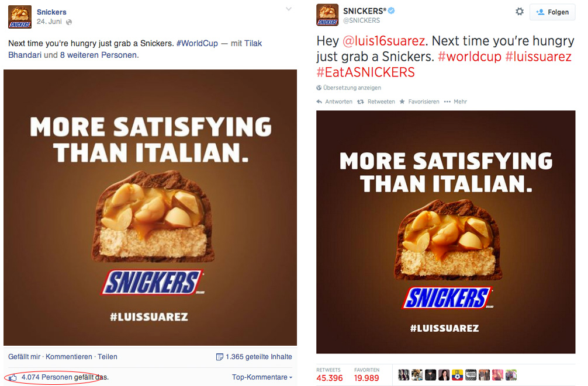Click the Favorisieren star icon
Viewport: 588px width, 386px height.
(402, 102)
